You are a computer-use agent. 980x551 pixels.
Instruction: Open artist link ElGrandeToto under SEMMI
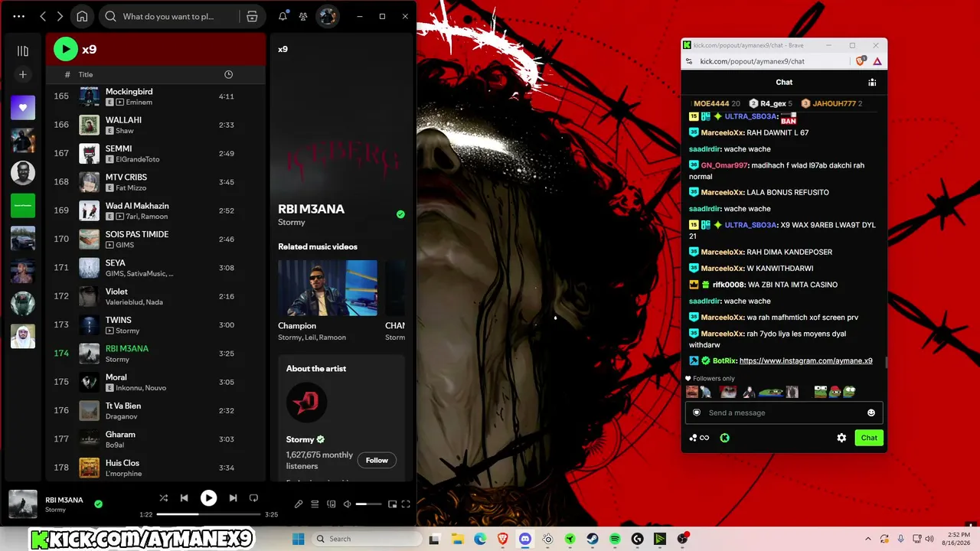[x=138, y=159]
